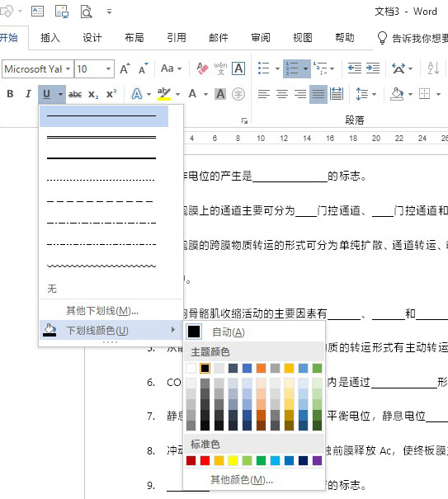
Task: Click the Character Shading icon
Action: [220, 94]
